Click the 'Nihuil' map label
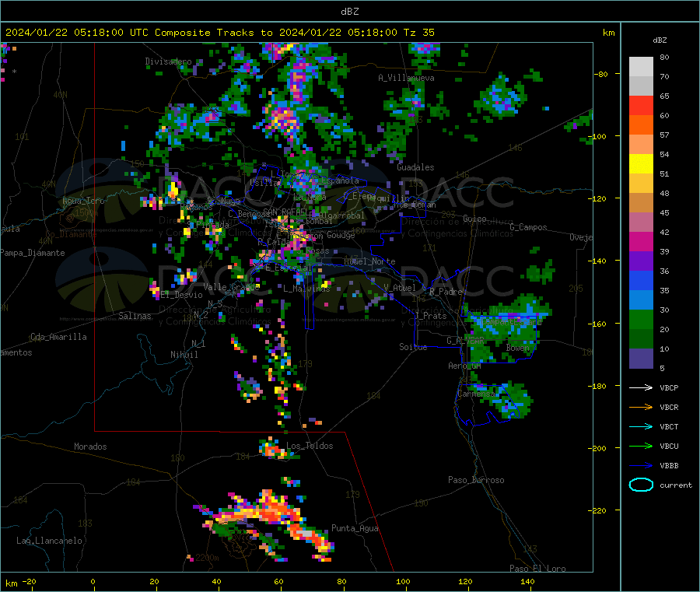This screenshot has width=700, height=592. [184, 355]
